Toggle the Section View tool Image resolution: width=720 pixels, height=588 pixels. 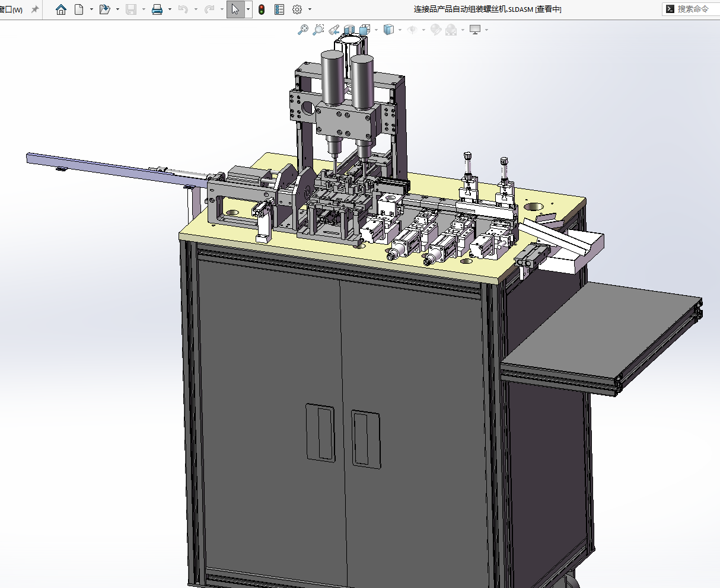point(349,30)
